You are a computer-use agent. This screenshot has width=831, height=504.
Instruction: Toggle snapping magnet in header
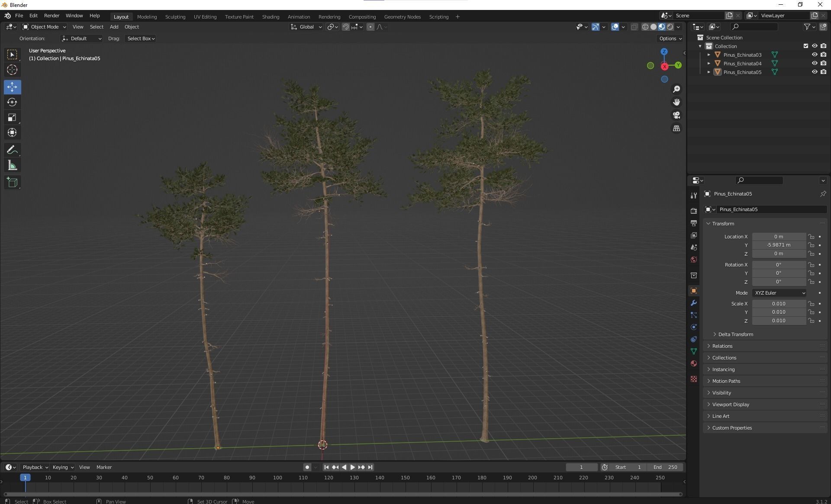[345, 27]
